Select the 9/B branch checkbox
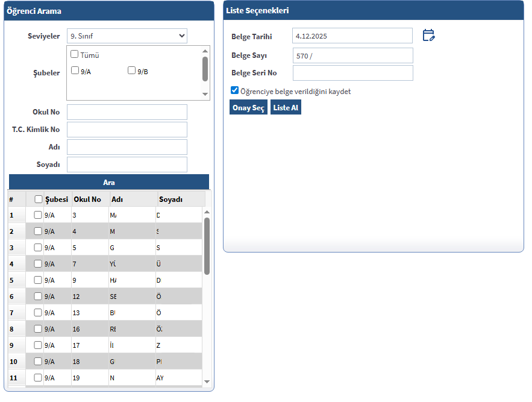532x402 pixels. (x=132, y=71)
